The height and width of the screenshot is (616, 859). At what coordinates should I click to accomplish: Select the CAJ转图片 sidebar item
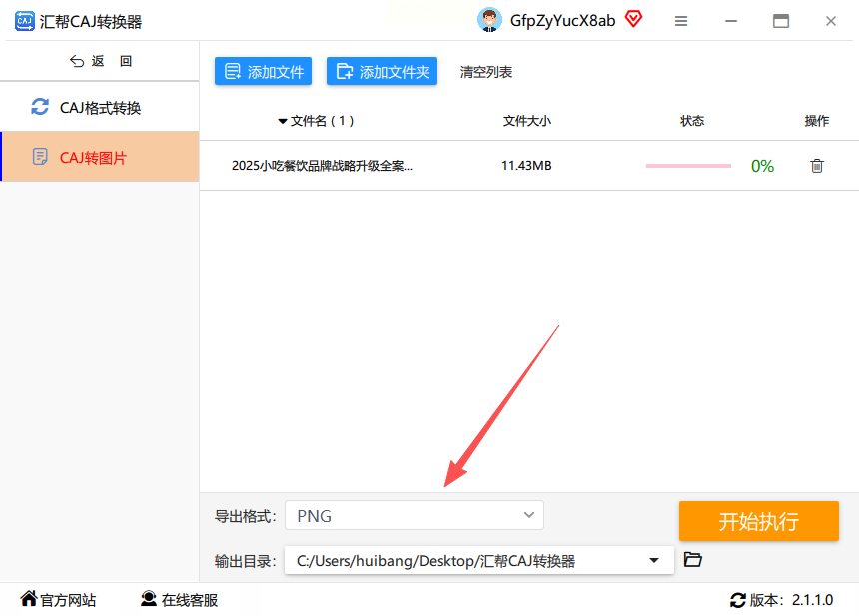(x=100, y=157)
